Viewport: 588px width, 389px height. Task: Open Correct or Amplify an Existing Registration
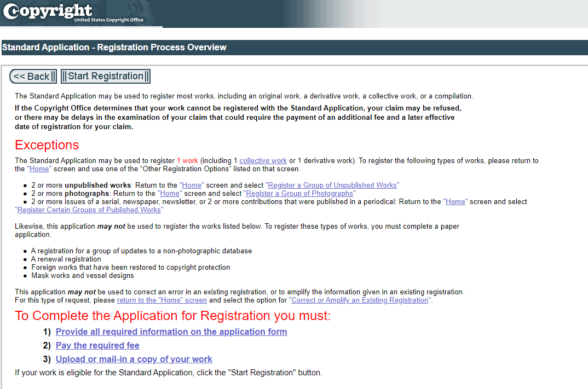(359, 300)
